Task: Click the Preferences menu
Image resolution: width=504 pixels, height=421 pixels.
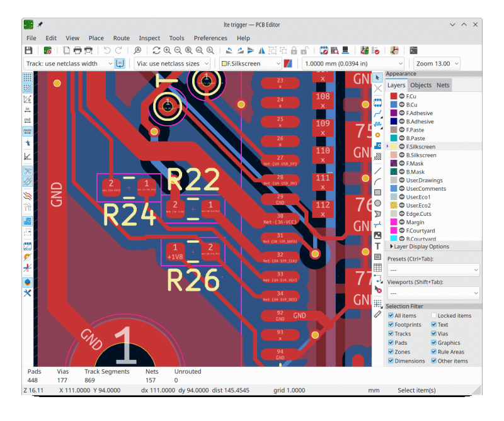Action: coord(210,38)
